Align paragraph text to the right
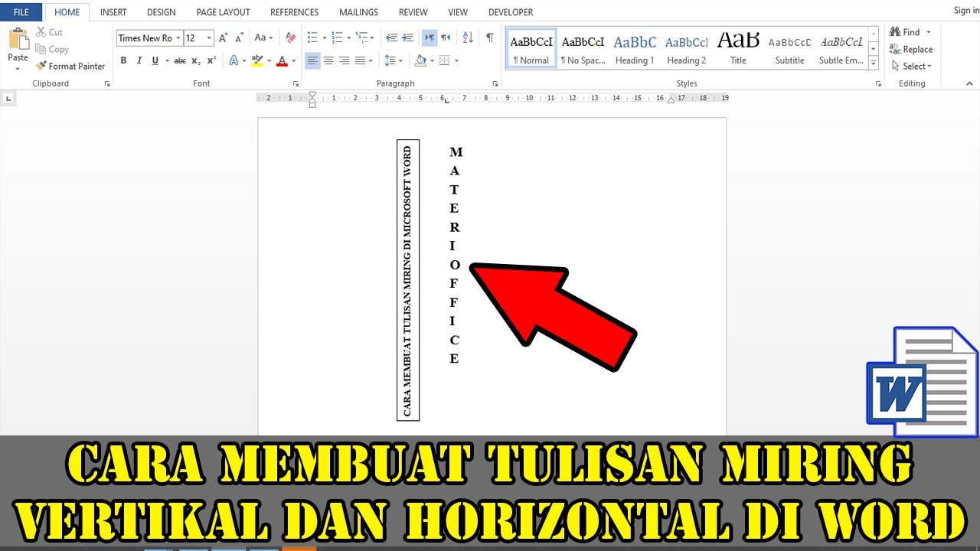The image size is (980, 551). 344,60
